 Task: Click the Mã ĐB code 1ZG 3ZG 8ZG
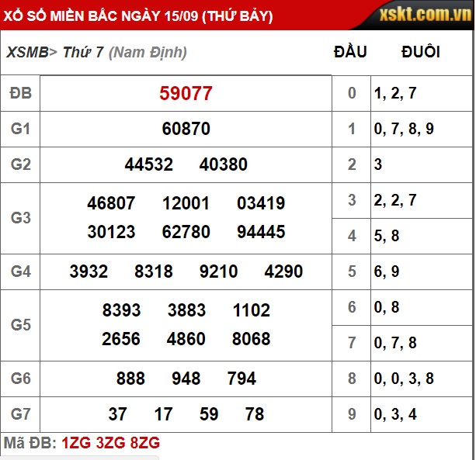coord(110,443)
